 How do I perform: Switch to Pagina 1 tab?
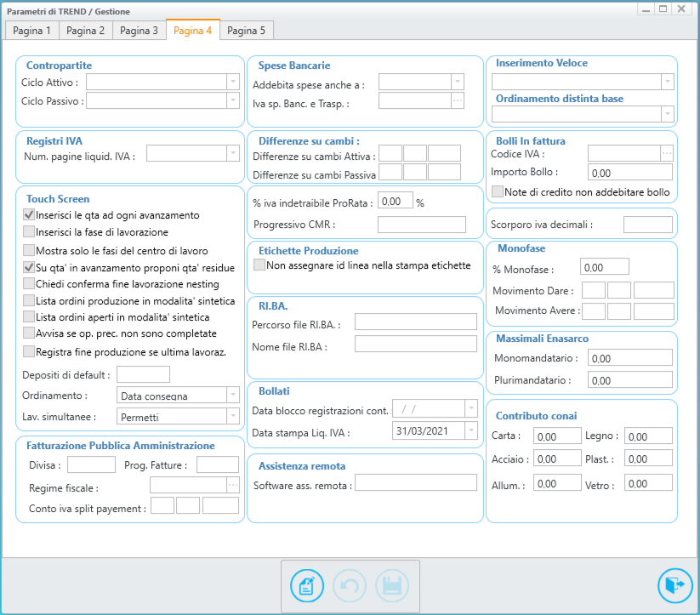tap(32, 31)
